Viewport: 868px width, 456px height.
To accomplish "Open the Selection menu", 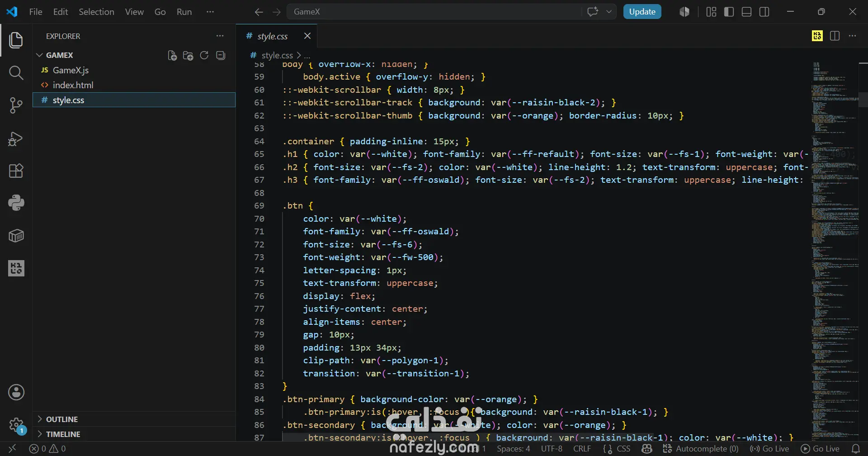I will pyautogui.click(x=96, y=12).
